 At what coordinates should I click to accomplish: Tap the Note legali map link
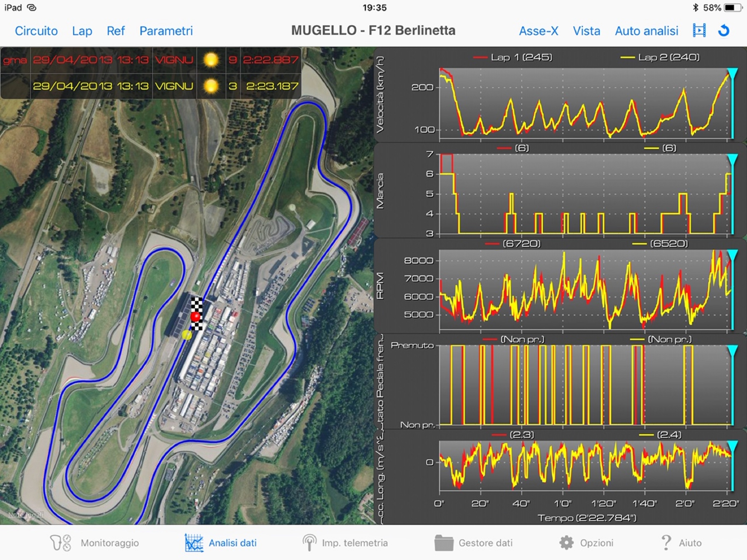tap(26, 515)
